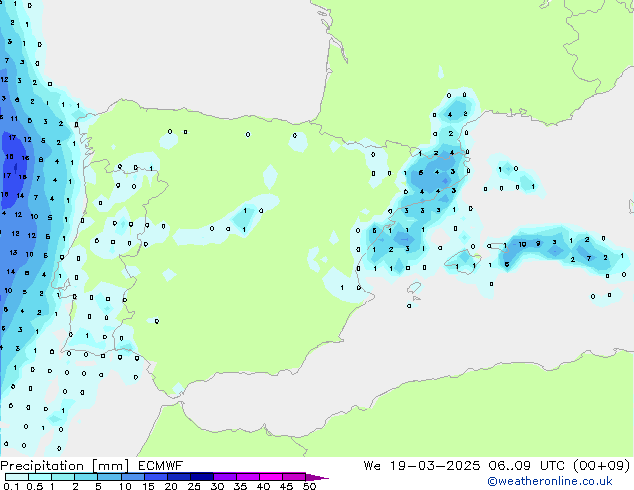Pick the 2–5 mm legend color box

(x=86, y=477)
